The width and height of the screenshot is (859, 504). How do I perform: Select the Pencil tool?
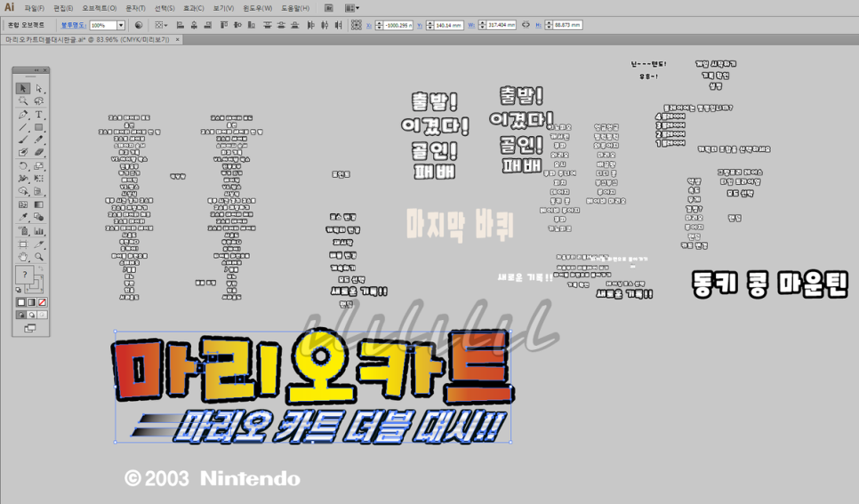click(39, 140)
